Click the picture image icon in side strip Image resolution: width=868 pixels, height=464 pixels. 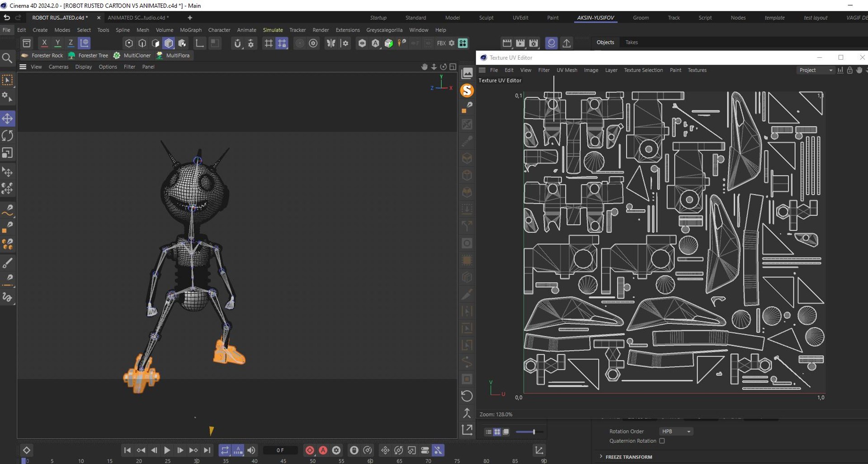tap(467, 73)
